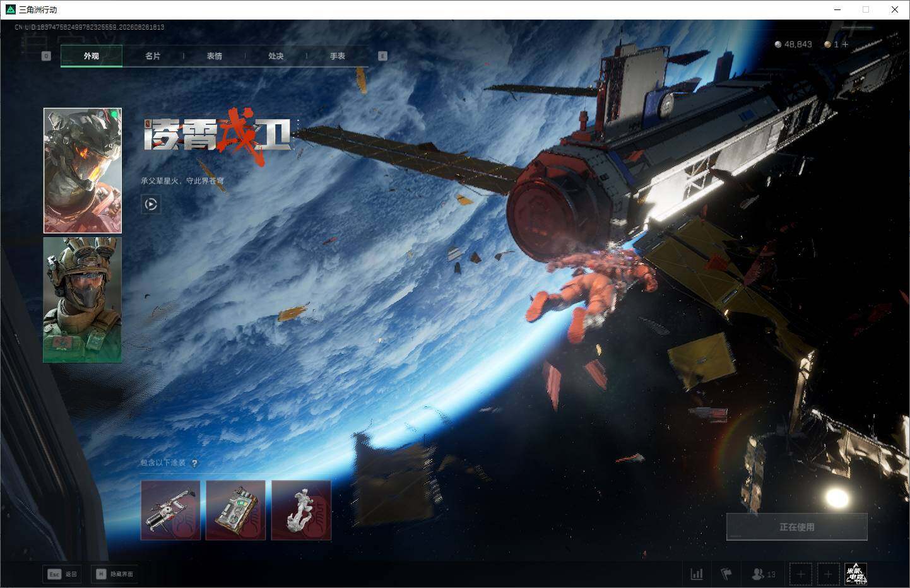Select the 处决 tab
Screen dimensions: 910x588
[x=276, y=56]
